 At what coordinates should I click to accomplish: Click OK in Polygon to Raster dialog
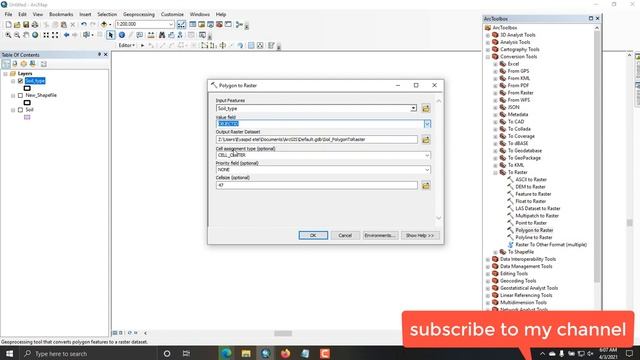click(x=313, y=236)
